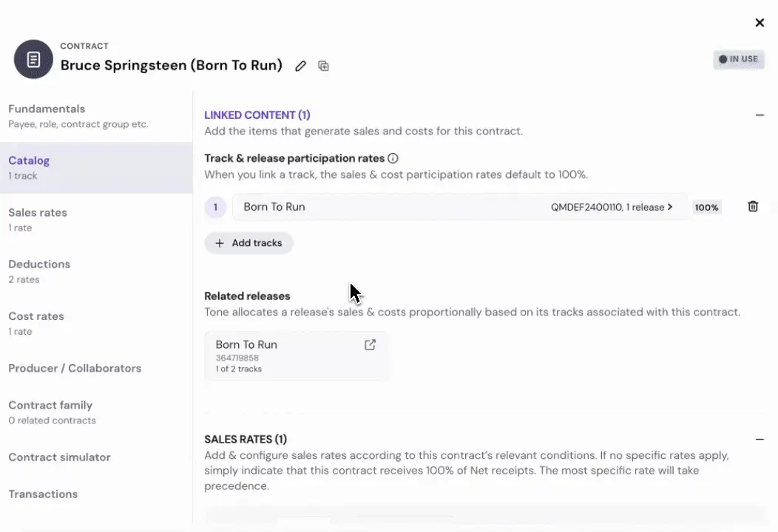Delete Born To Run track with trash icon
Image resolution: width=778 pixels, height=532 pixels.
(753, 206)
